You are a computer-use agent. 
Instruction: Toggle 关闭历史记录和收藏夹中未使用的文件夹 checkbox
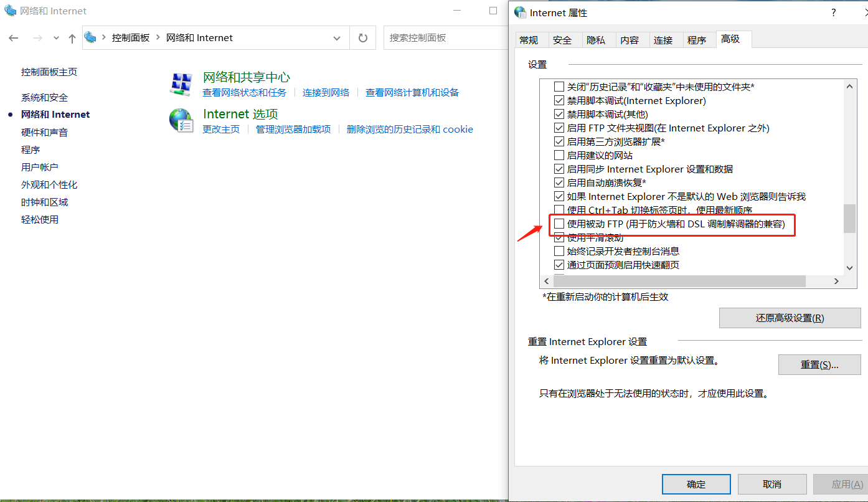[x=559, y=87]
